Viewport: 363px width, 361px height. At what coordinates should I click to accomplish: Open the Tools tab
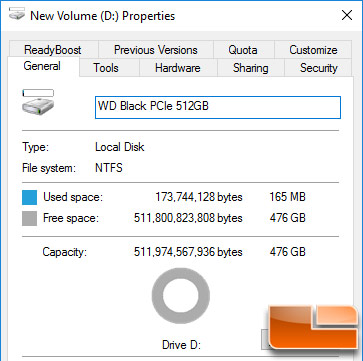pos(106,68)
